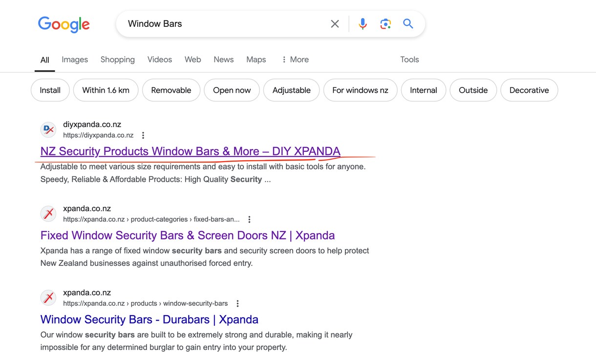The image size is (596, 364).
Task: Open the Videos tab
Action: (x=160, y=60)
